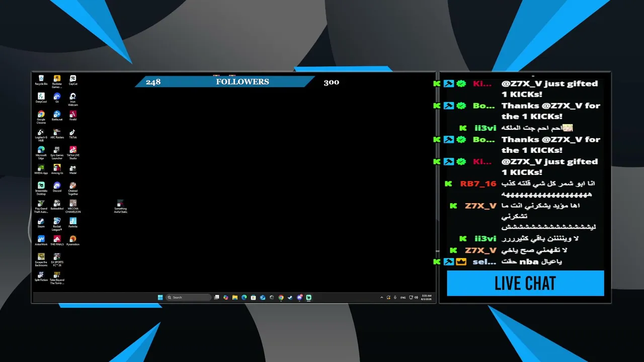644x362 pixels.
Task: Open the BakkesMod desktop shortcut
Action: [x=57, y=205]
